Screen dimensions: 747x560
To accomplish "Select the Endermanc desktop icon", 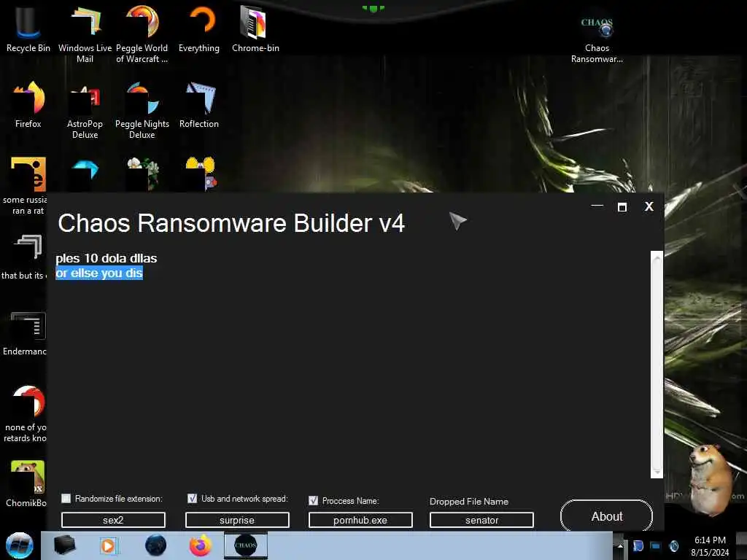I will click(x=26, y=333).
